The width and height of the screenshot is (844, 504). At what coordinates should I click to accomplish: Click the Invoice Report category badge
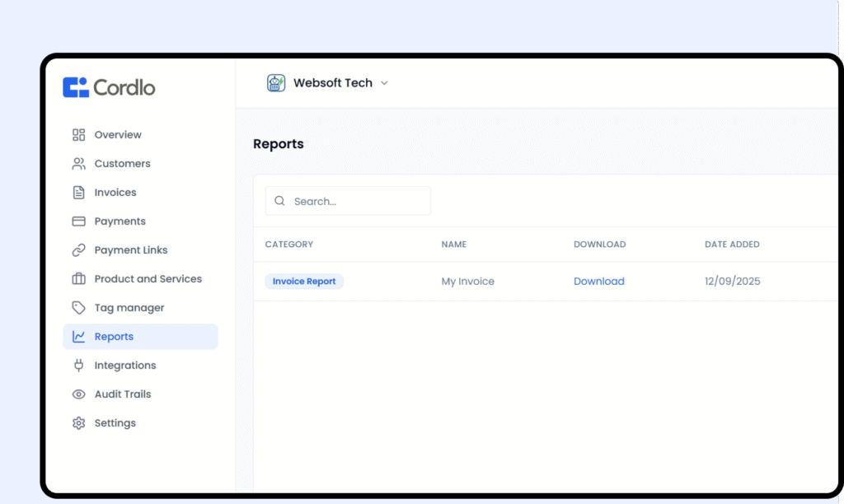click(304, 282)
